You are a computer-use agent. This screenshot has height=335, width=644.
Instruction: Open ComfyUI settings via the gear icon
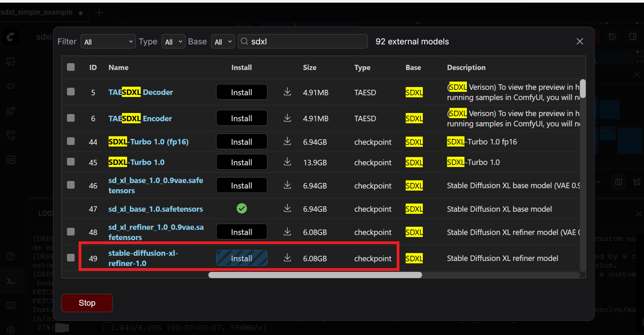point(11,329)
